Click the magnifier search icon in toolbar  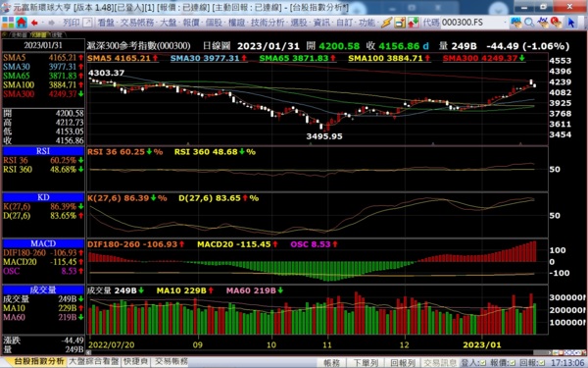(x=529, y=23)
